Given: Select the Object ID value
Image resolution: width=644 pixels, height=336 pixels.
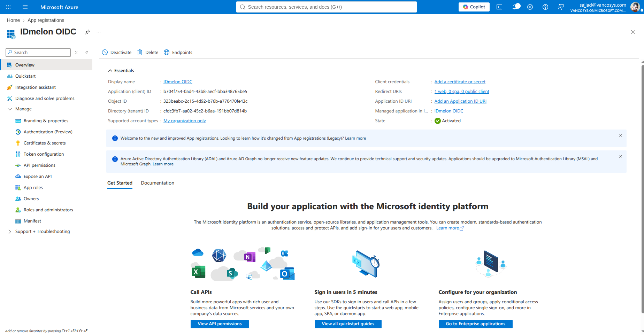Looking at the screenshot, I should (206, 101).
